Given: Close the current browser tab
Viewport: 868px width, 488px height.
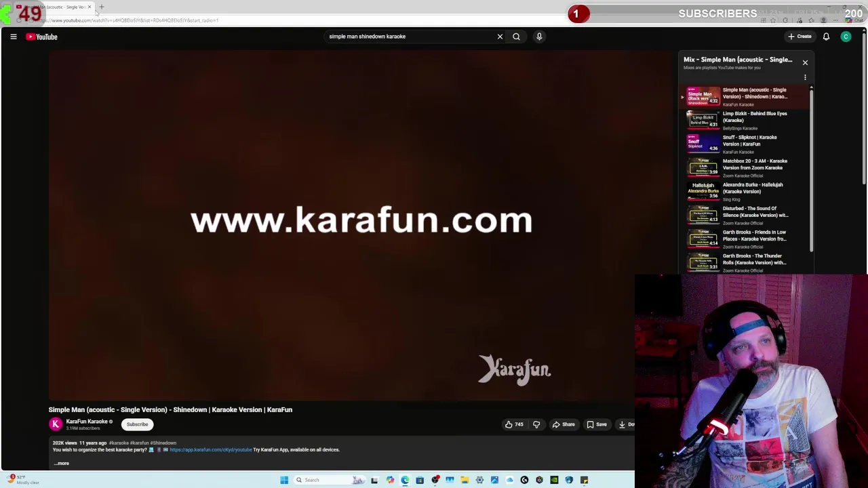Looking at the screenshot, I should pos(89,7).
